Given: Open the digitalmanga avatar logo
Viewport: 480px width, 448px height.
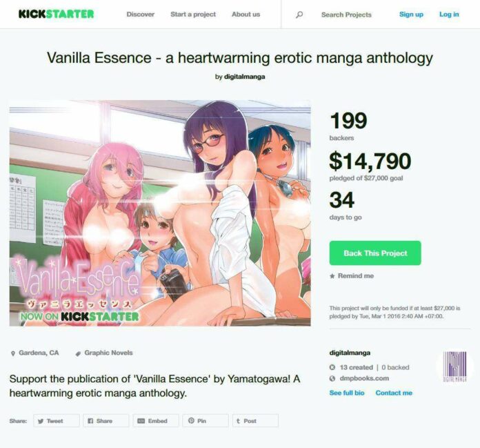Looking at the screenshot, I should pyautogui.click(x=455, y=366).
